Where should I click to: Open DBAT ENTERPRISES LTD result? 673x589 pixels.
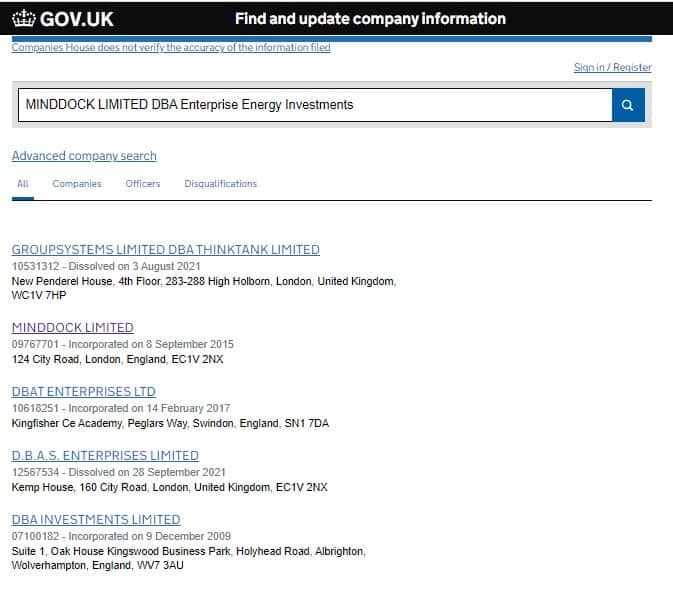(84, 392)
